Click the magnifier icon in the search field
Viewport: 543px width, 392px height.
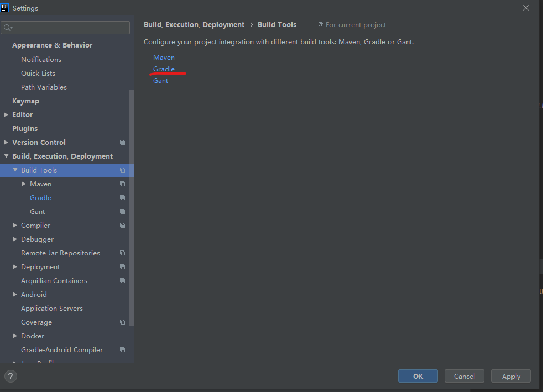click(8, 27)
